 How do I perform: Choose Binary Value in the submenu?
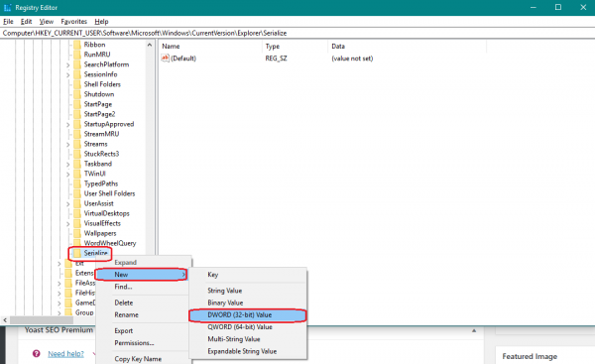247,303
